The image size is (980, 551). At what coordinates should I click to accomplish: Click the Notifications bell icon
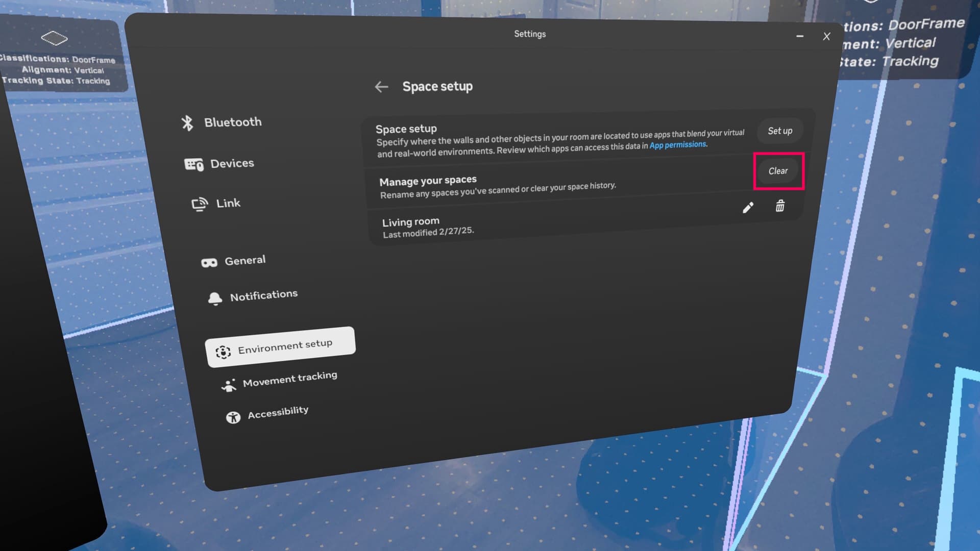(215, 298)
